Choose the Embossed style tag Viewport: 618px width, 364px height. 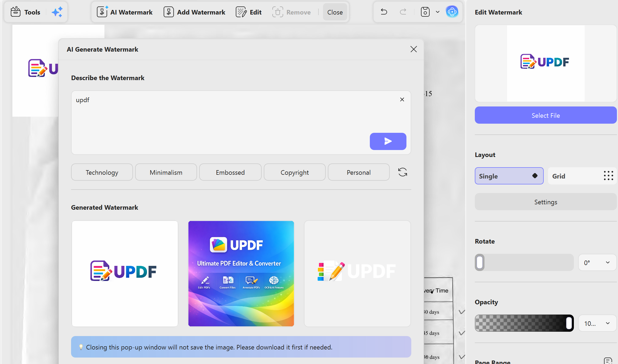tap(230, 172)
